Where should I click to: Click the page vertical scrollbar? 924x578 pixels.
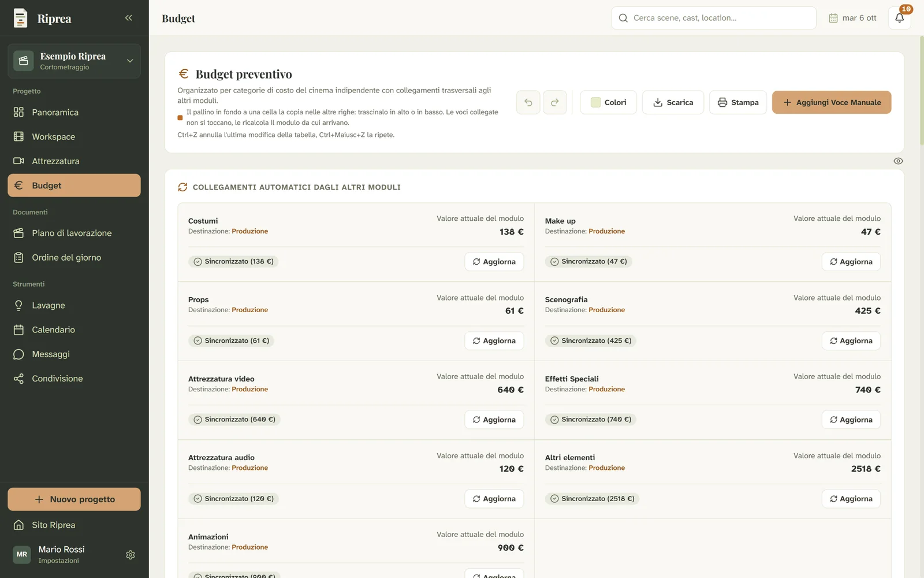click(922, 90)
